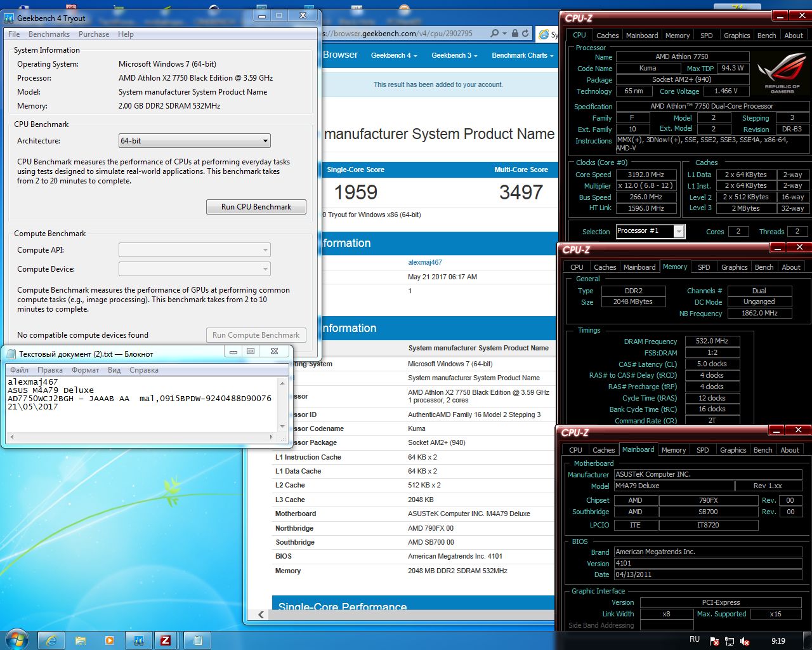812x650 pixels.
Task: Switch to Mainboard tab in top CPU-Z window
Action: pos(642,36)
